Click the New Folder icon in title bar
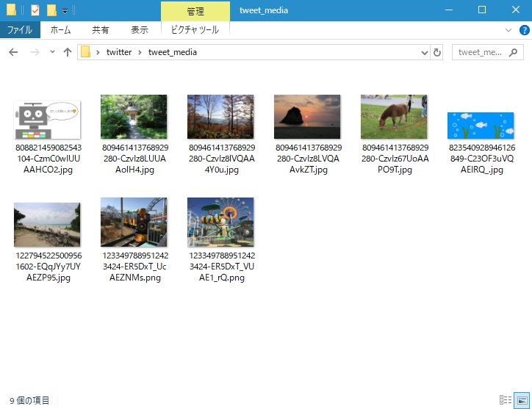This screenshot has height=409, width=532. pyautogui.click(x=51, y=10)
